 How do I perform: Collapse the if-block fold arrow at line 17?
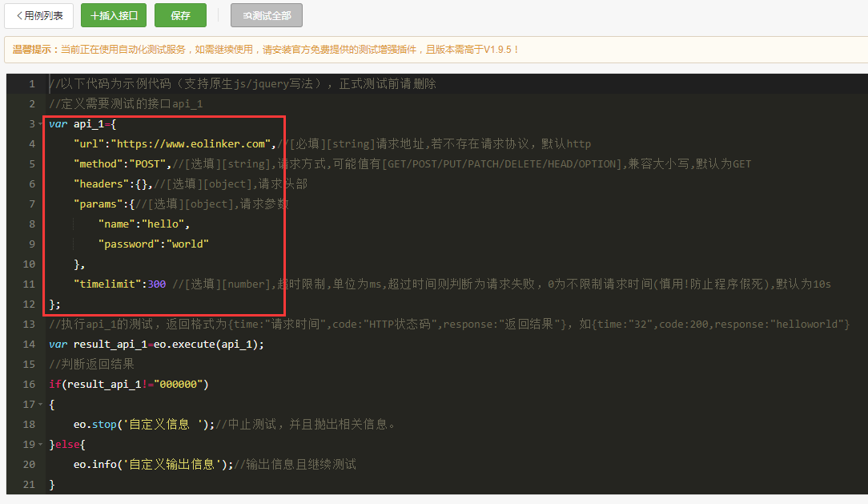40,405
